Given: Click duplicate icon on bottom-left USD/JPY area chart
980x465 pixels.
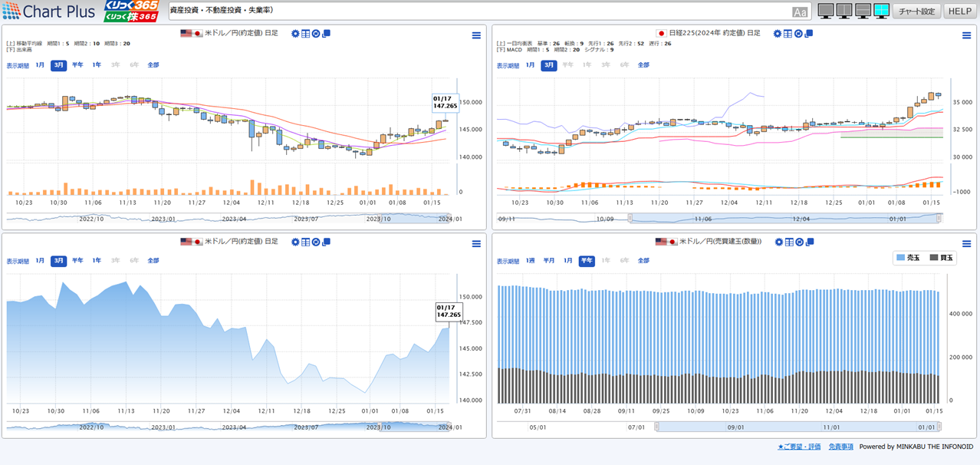Looking at the screenshot, I should 326,242.
